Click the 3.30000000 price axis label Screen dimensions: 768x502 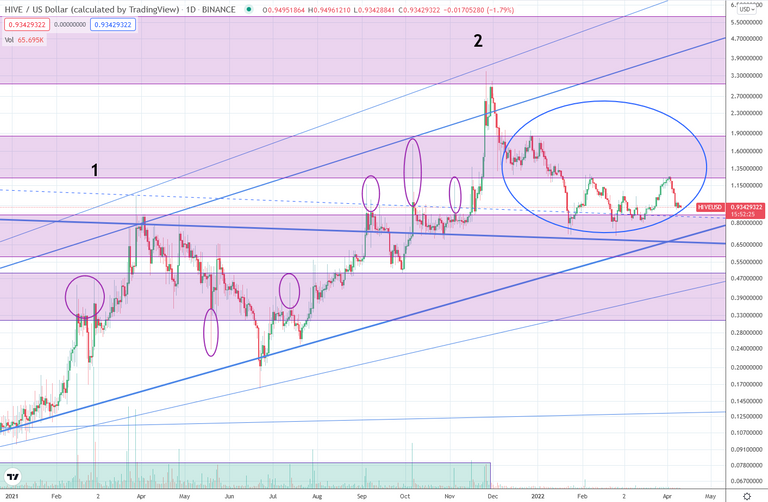tap(746, 75)
